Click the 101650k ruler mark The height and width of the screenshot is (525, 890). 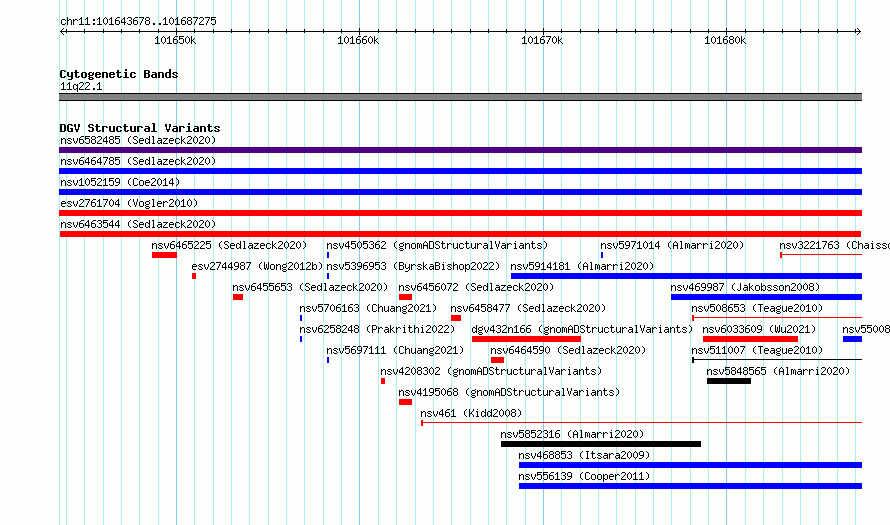[175, 40]
